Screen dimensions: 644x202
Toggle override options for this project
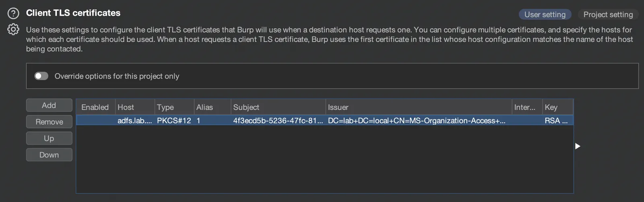pos(41,76)
